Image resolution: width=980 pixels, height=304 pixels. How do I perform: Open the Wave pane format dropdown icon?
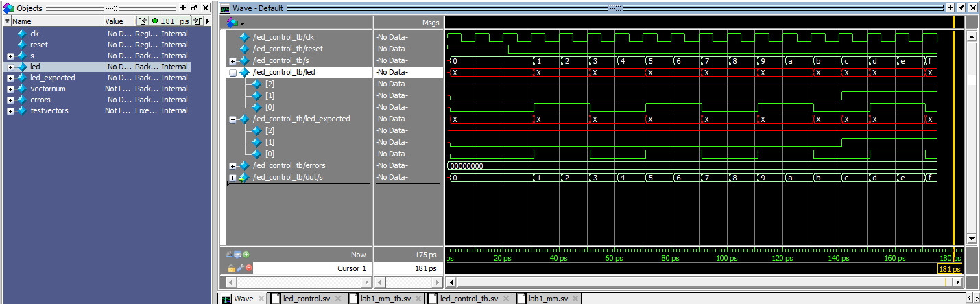pos(235,23)
